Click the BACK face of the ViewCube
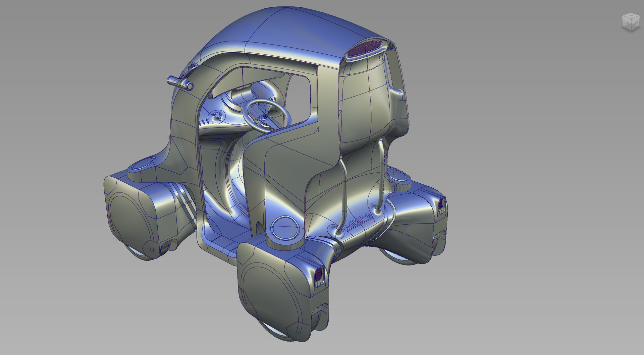Image resolution: width=644 pixels, height=355 pixels. coord(636,23)
